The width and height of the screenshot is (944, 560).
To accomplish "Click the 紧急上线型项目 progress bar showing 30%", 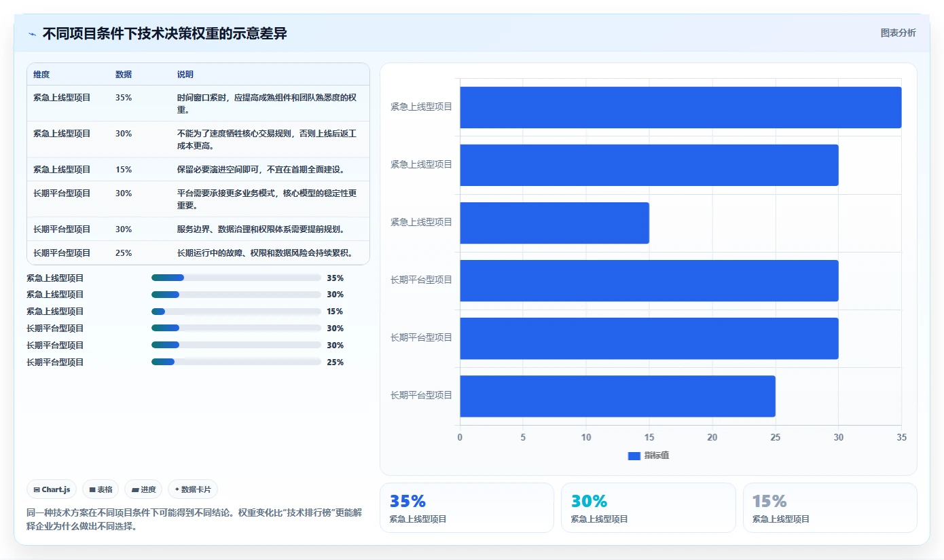I will tap(236, 295).
